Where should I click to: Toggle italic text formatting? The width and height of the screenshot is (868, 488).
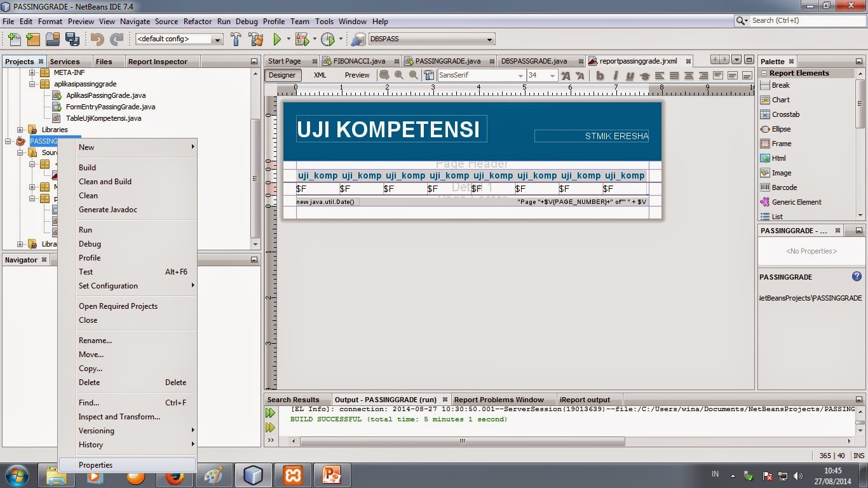[x=615, y=76]
